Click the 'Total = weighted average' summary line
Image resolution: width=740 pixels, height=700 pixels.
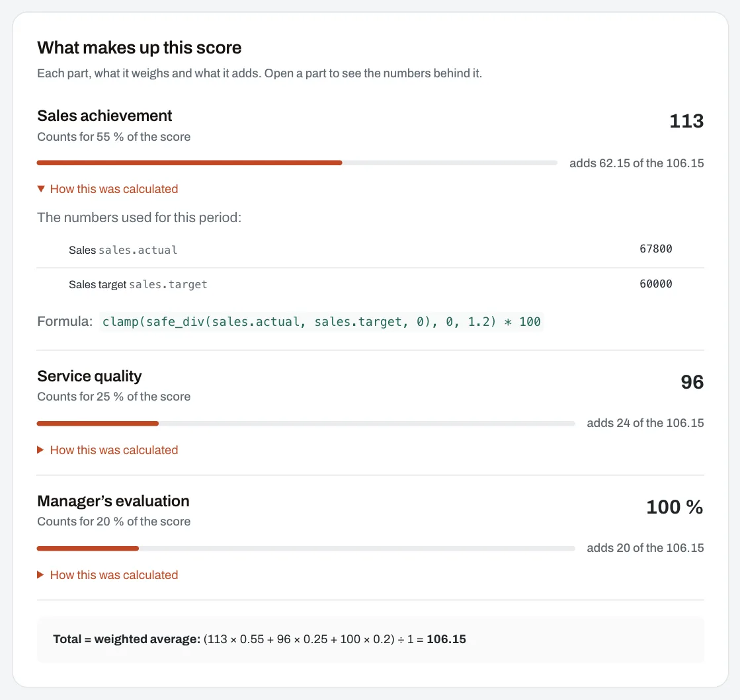(260, 639)
